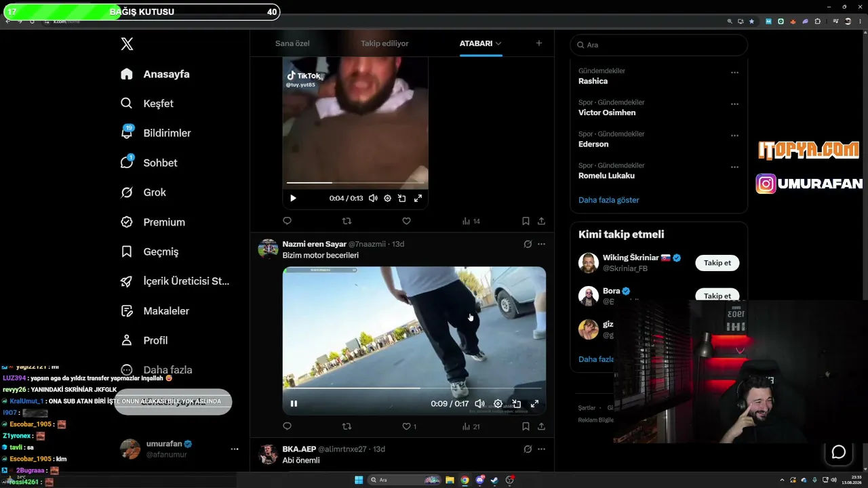Enable picture-in-picture on Nazmi eren Sayar's video
This screenshot has width=868, height=488.
pyautogui.click(x=516, y=403)
